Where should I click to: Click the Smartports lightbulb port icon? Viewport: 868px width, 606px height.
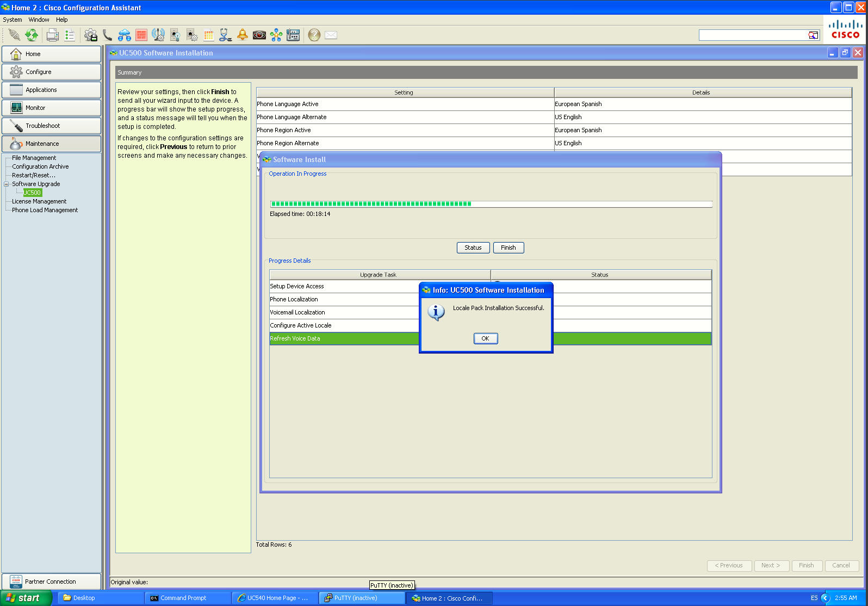[x=175, y=35]
